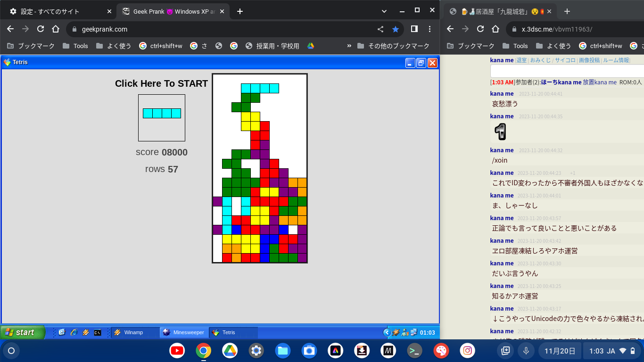
Task: Click the XP start button
Action: [23, 332]
